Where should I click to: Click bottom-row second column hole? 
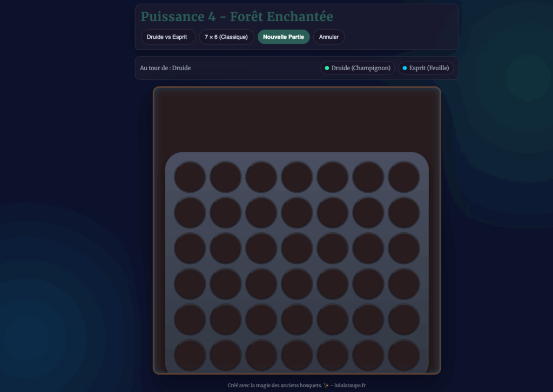[225, 355]
